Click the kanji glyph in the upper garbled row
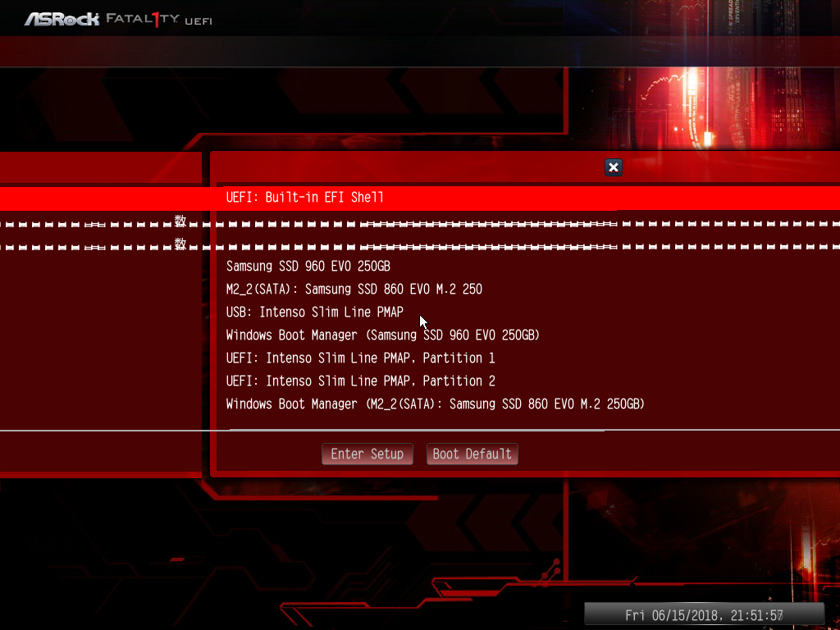 pyautogui.click(x=180, y=221)
